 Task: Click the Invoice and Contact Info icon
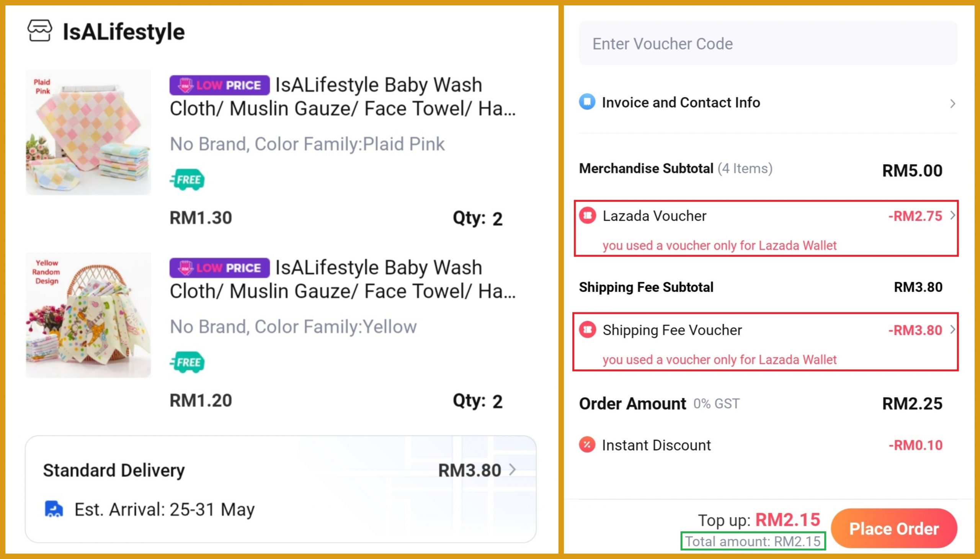click(x=587, y=102)
